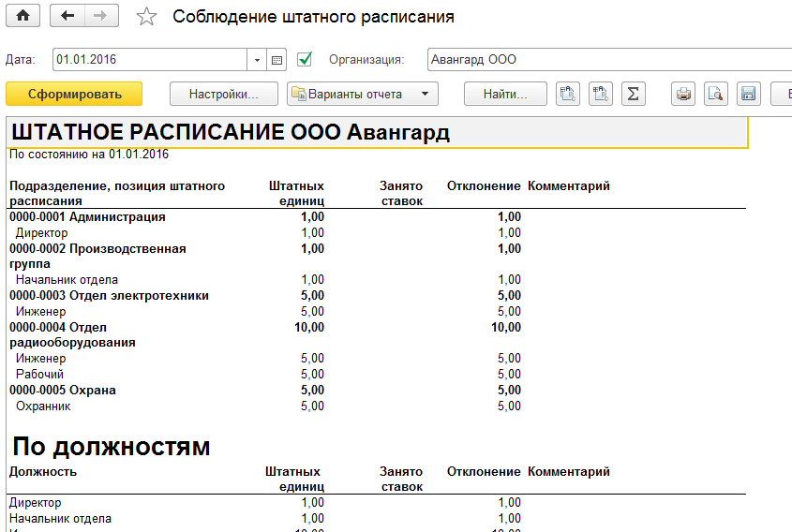Viewport: 792px width, 532px height.
Task: Expand the Дата field dropdown arrow
Action: tap(258, 60)
